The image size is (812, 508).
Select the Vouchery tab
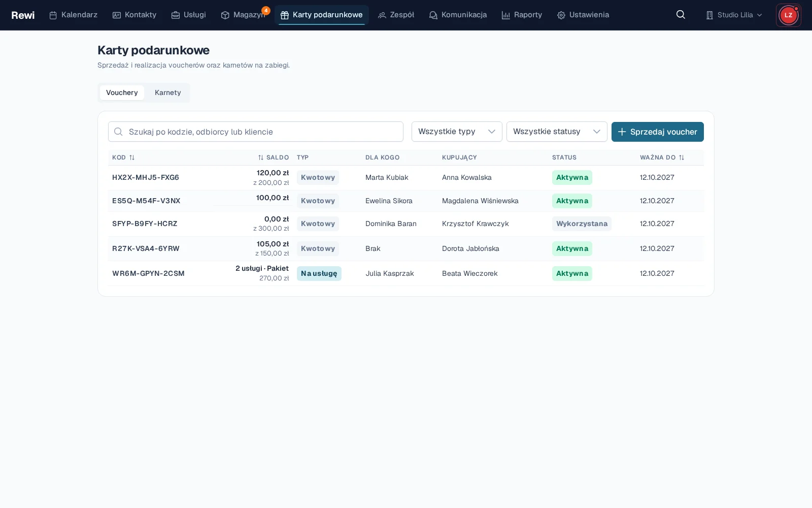click(x=122, y=92)
